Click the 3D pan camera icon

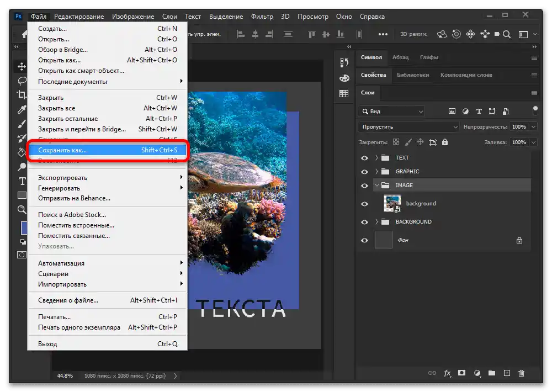pyautogui.click(x=470, y=34)
